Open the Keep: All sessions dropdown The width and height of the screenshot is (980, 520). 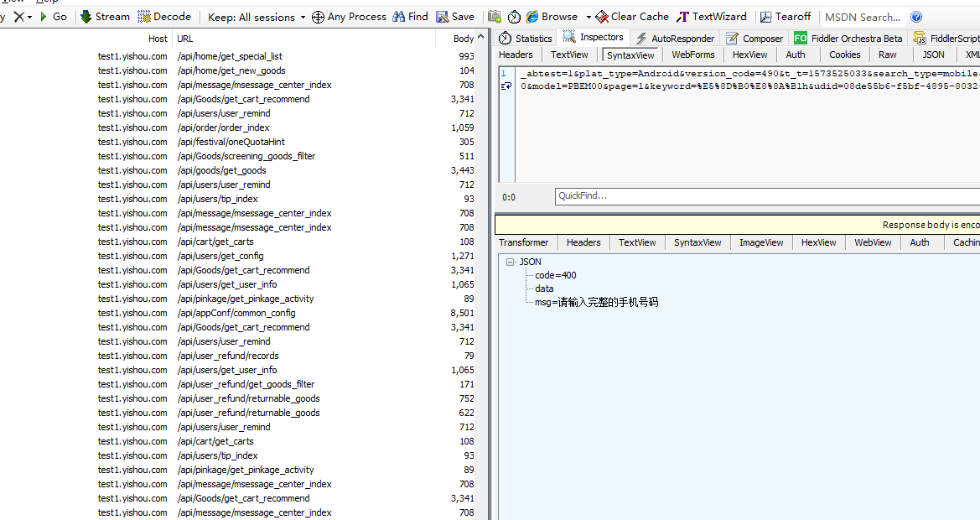click(257, 18)
